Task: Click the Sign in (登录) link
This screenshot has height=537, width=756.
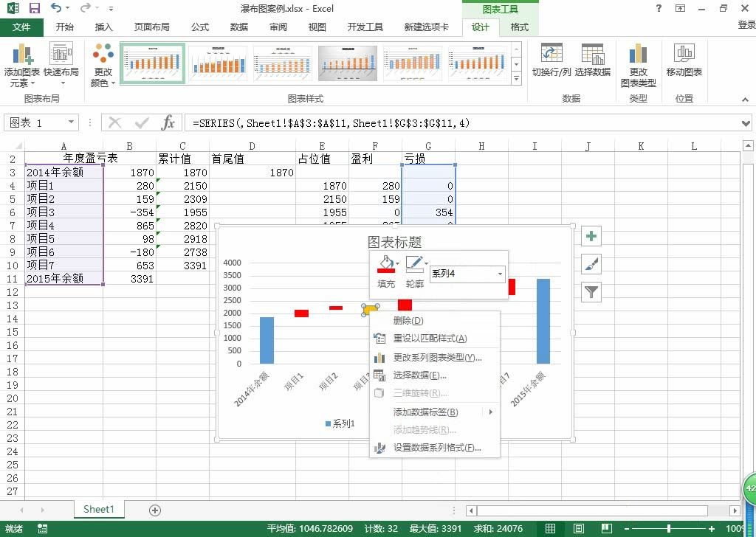Action: (746, 25)
